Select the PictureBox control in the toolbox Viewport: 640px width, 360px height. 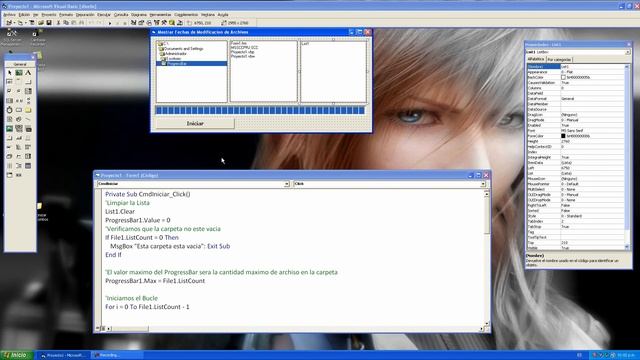(19, 73)
